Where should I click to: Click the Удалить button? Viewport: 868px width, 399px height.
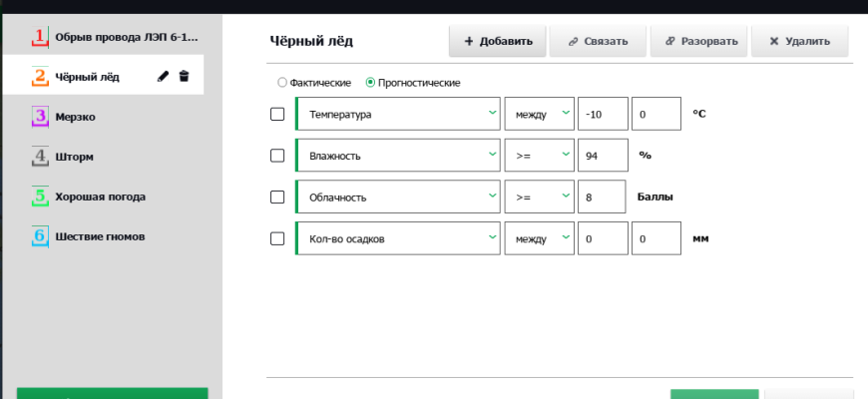point(799,42)
